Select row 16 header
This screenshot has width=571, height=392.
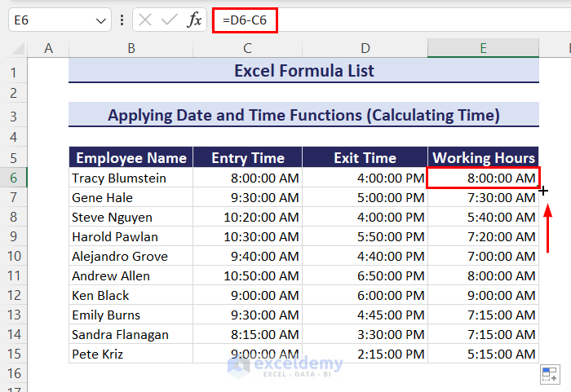click(14, 373)
